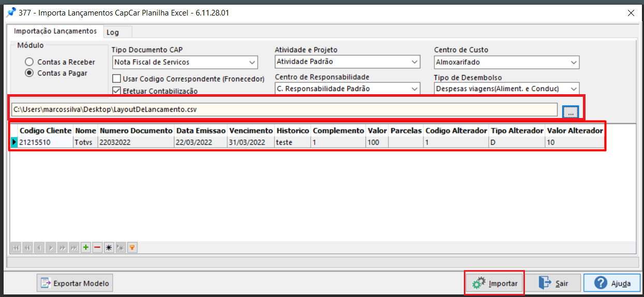Jump back a page in navigator

coord(27,248)
